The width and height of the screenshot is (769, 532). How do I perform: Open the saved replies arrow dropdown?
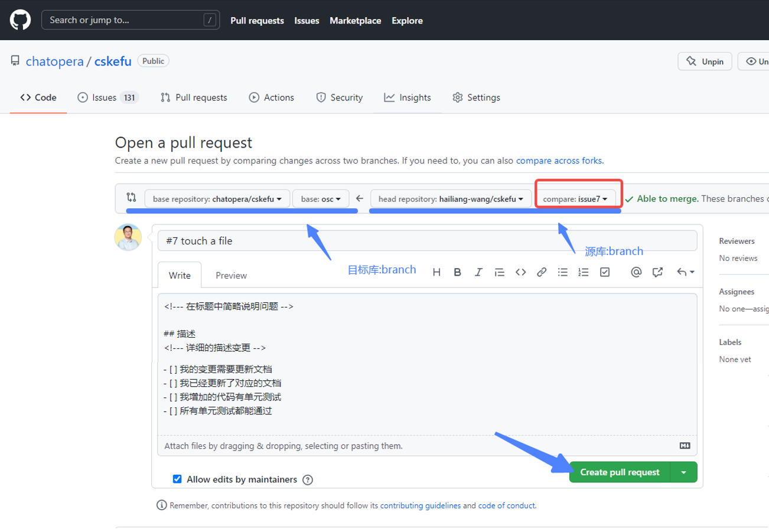point(685,272)
